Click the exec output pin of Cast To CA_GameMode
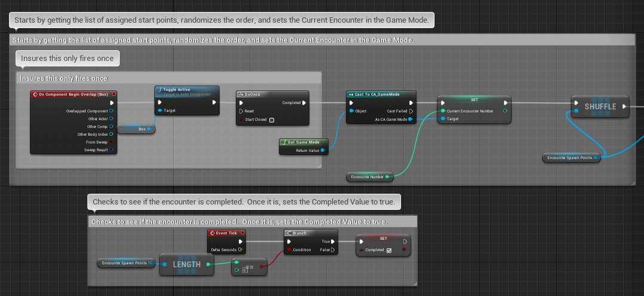The image size is (644, 296). [411, 103]
